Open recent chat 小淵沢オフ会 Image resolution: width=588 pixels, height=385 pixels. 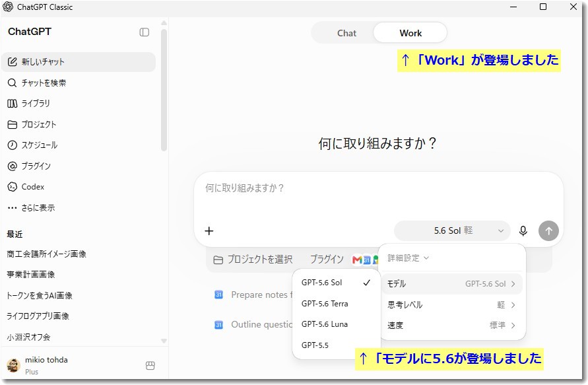pos(28,337)
